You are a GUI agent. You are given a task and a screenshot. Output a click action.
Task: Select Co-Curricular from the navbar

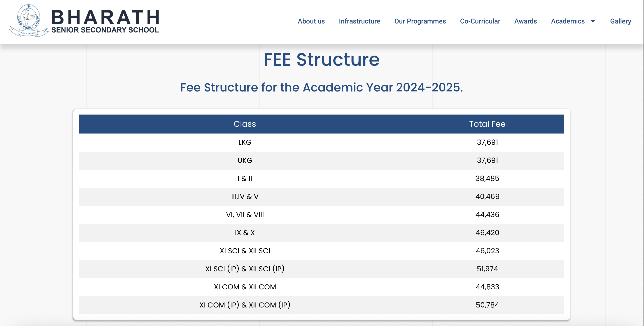(480, 21)
